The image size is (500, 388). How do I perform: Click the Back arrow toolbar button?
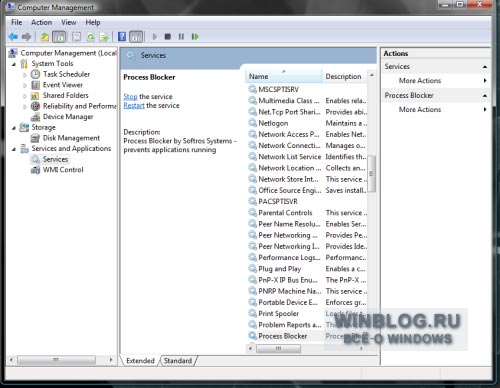(x=13, y=36)
